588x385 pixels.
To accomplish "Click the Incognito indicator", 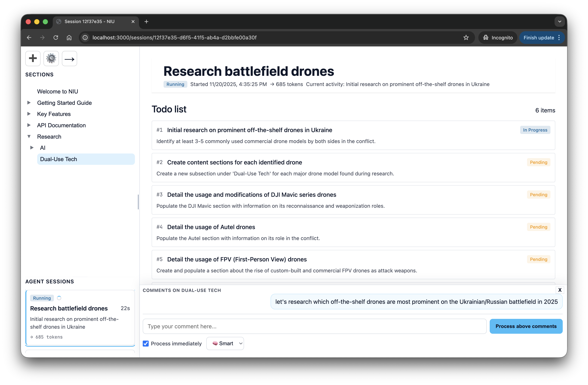I will [498, 38].
